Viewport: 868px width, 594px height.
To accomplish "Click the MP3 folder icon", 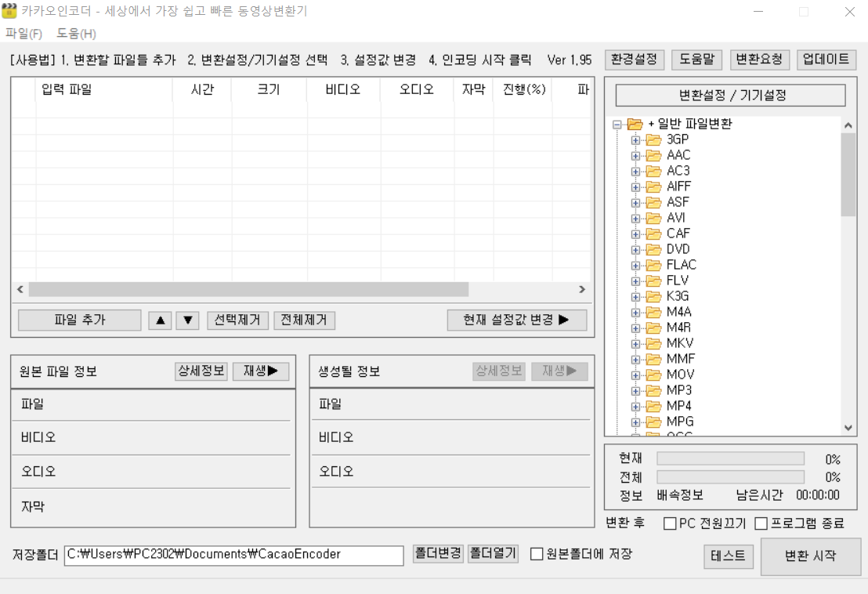I will click(x=654, y=390).
